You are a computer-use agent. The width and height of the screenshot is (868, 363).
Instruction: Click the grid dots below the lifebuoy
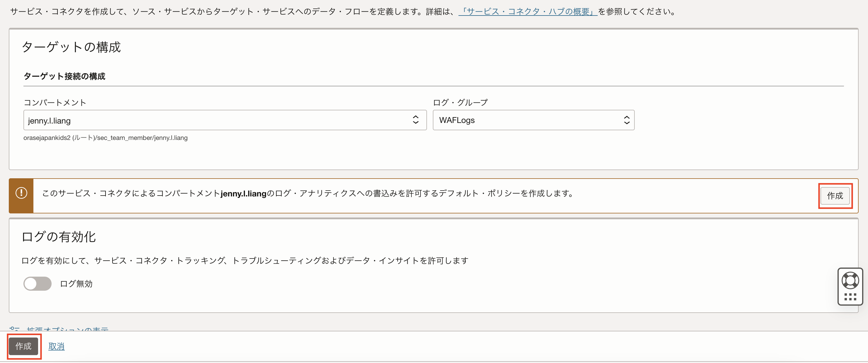pos(850,297)
